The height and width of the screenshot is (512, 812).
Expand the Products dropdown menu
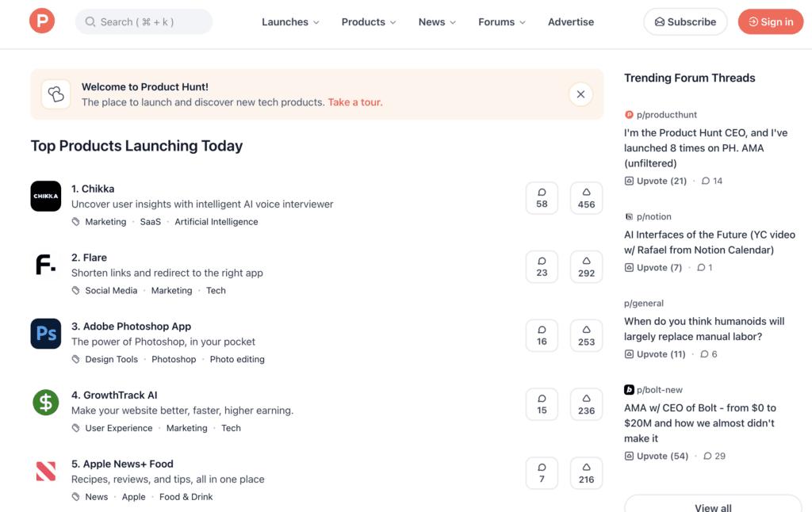(x=369, y=22)
